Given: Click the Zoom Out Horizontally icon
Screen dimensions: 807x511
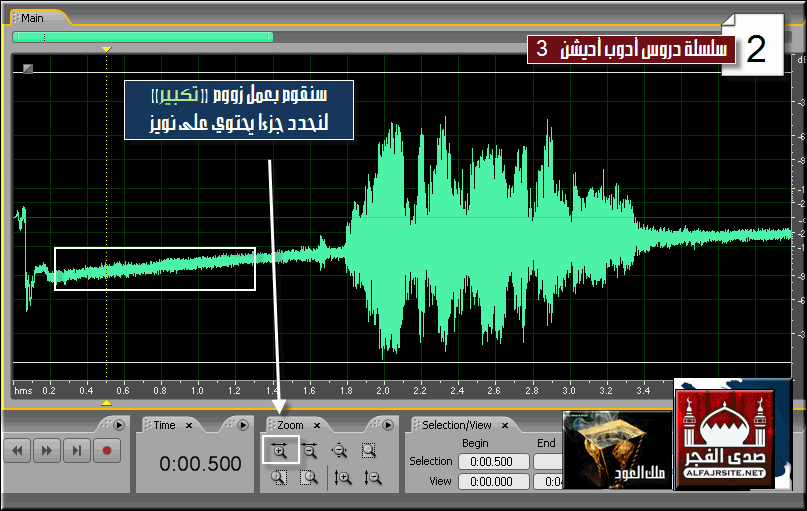Looking at the screenshot, I should [309, 451].
